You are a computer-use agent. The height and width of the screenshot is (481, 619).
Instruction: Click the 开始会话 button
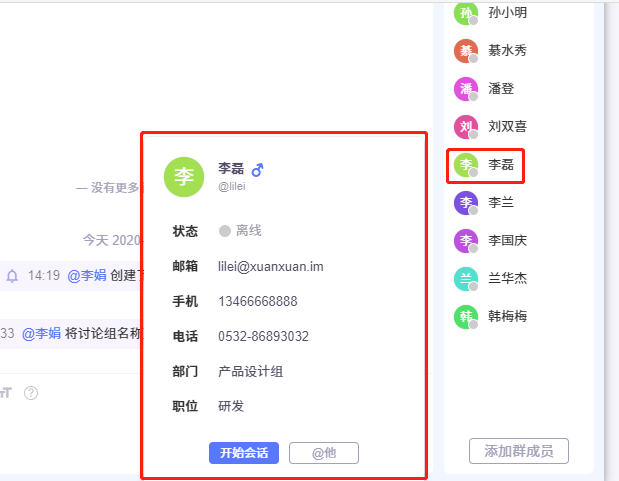point(244,453)
